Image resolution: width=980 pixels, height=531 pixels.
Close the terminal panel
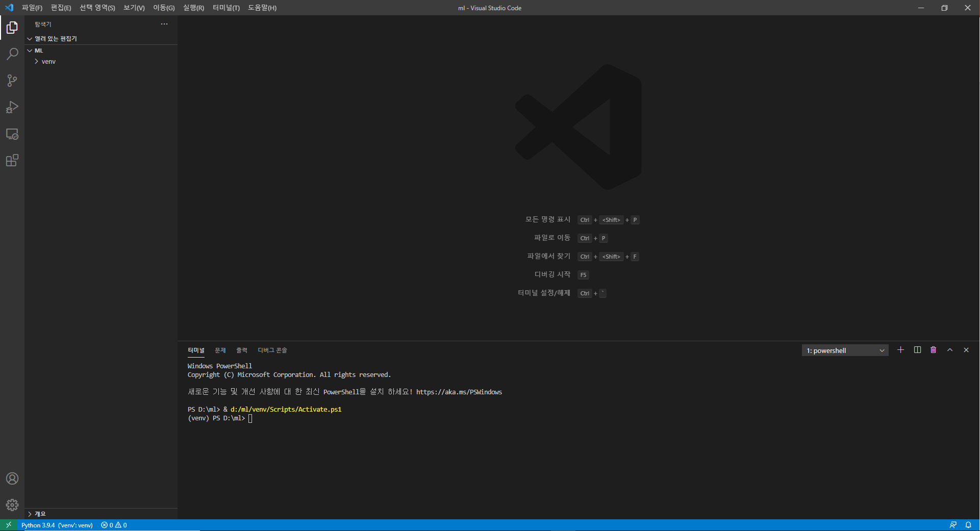966,350
